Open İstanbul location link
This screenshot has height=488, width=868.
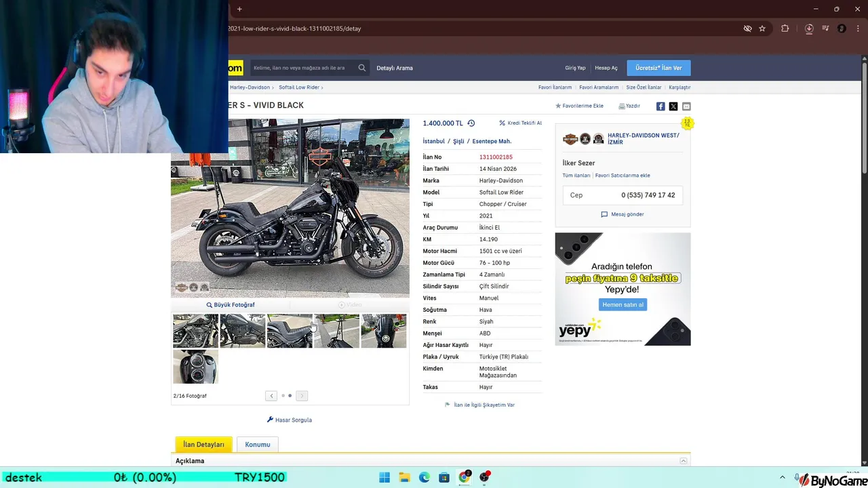point(434,141)
